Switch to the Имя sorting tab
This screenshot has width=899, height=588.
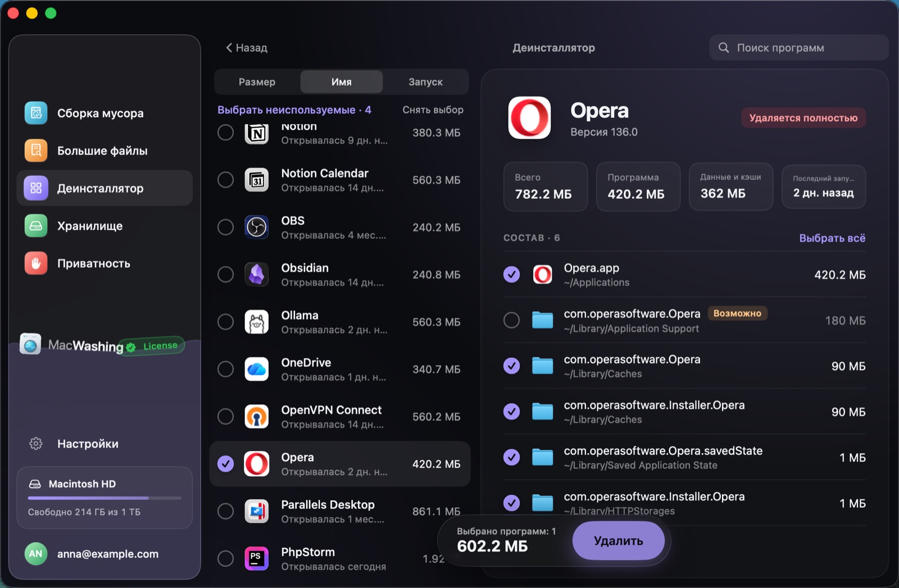pyautogui.click(x=342, y=82)
